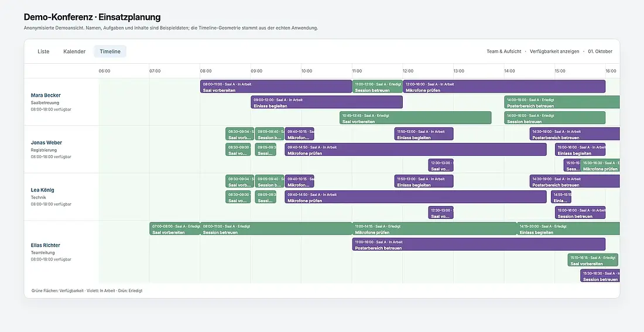Open the Kalender tab
The image size is (644, 332).
pyautogui.click(x=74, y=52)
